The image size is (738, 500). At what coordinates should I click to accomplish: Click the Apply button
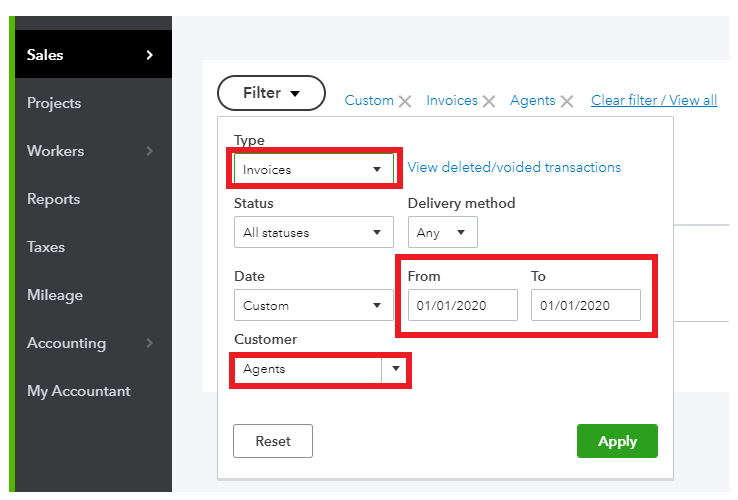pos(617,441)
